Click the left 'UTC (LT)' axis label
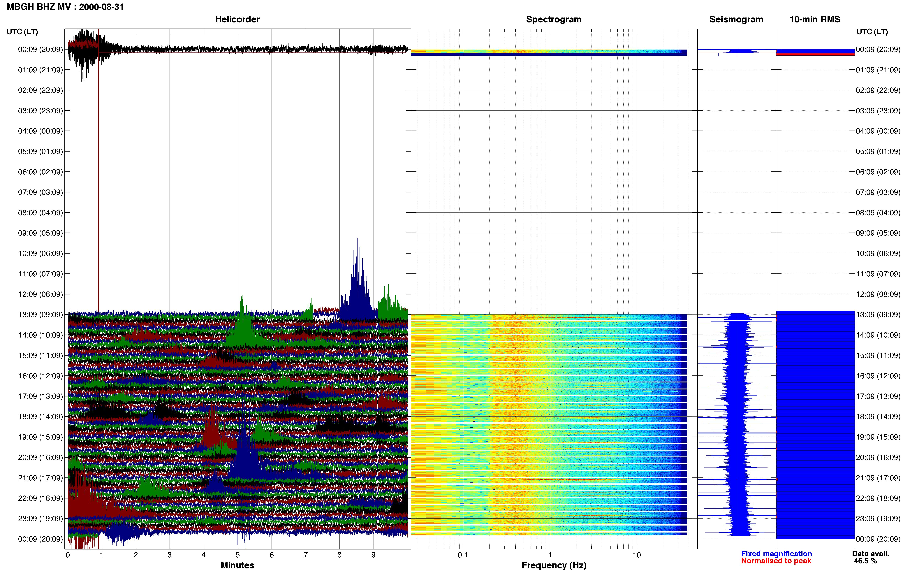The width and height of the screenshot is (924, 578). pyautogui.click(x=22, y=32)
